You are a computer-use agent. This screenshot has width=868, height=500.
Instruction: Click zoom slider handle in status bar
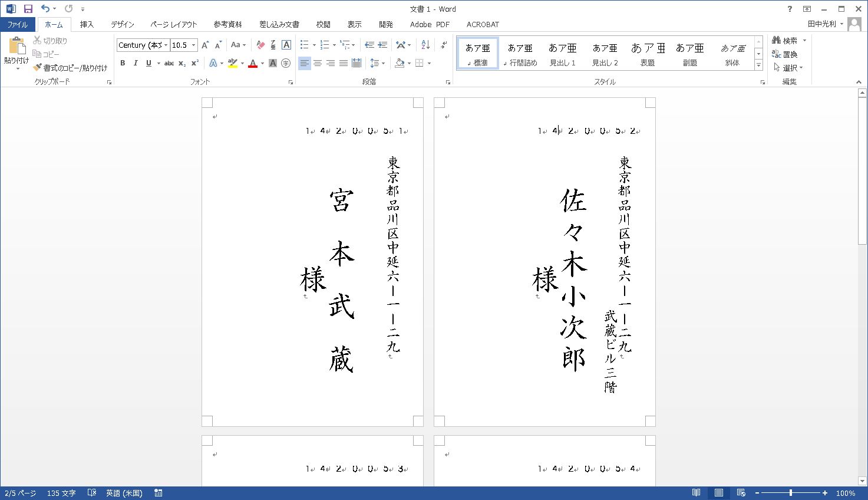coord(791,493)
